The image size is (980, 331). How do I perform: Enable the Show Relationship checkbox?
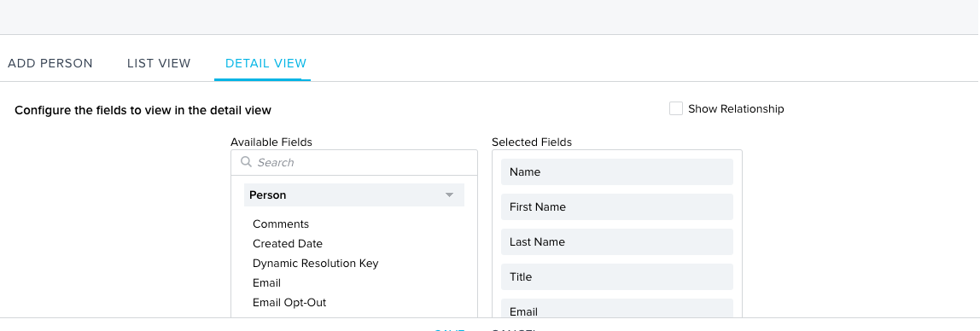pyautogui.click(x=675, y=108)
